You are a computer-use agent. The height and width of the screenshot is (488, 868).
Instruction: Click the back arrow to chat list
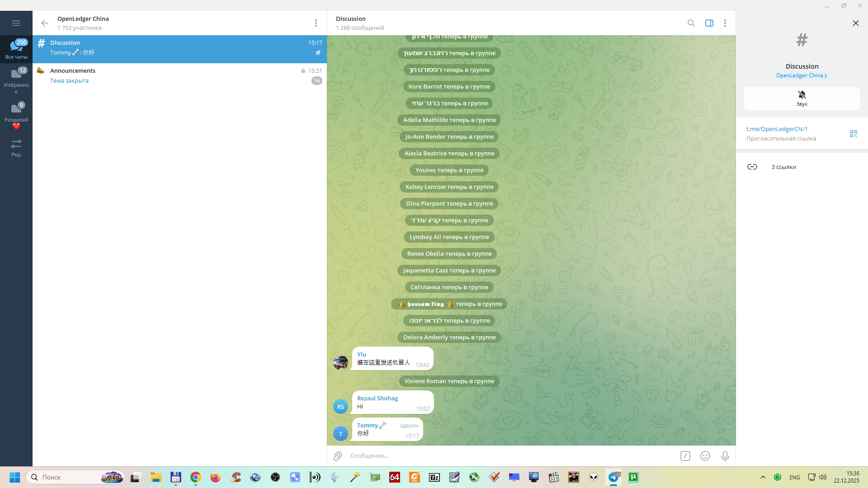tap(44, 23)
